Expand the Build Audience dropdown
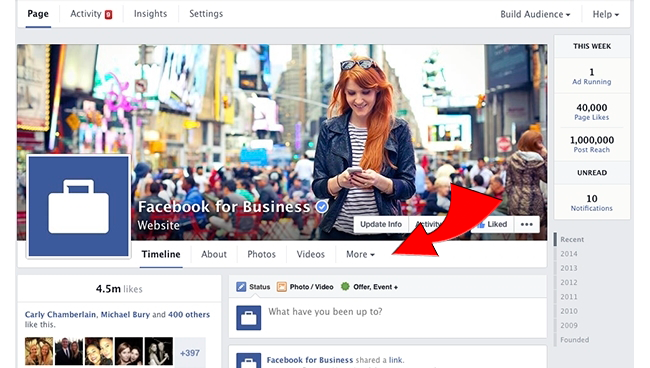The width and height of the screenshot is (650, 368). coord(535,15)
